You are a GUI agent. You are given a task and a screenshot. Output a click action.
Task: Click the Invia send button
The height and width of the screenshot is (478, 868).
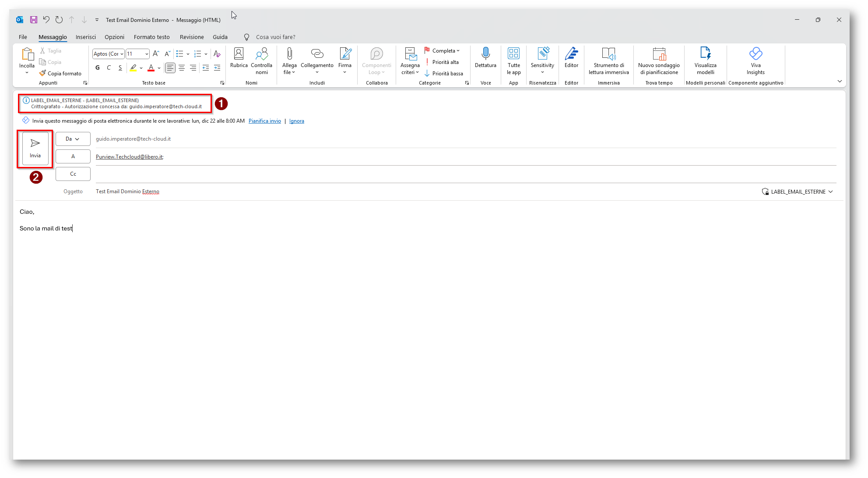pyautogui.click(x=35, y=149)
